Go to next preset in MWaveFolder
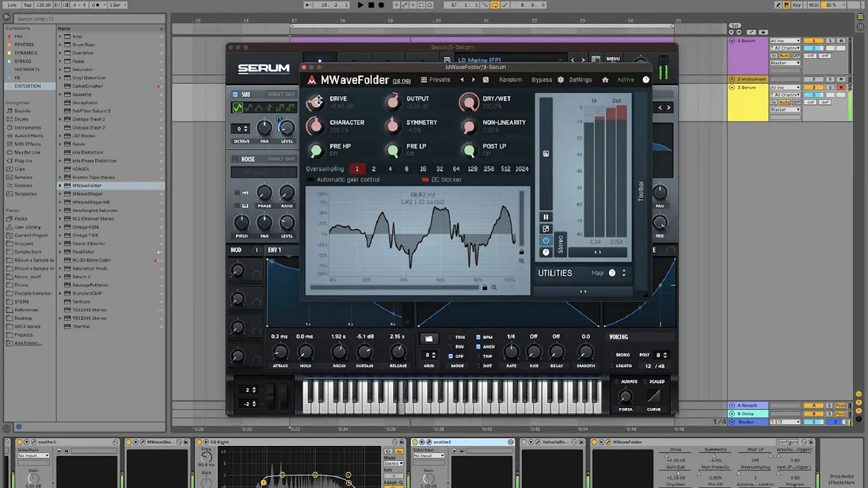Viewport: 868px width, 488px height. [473, 79]
